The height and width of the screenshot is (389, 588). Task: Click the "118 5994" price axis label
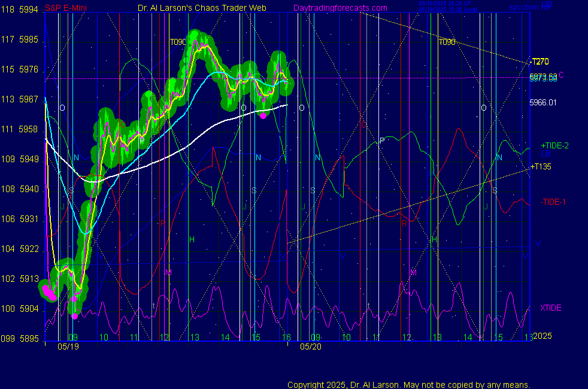pos(20,10)
